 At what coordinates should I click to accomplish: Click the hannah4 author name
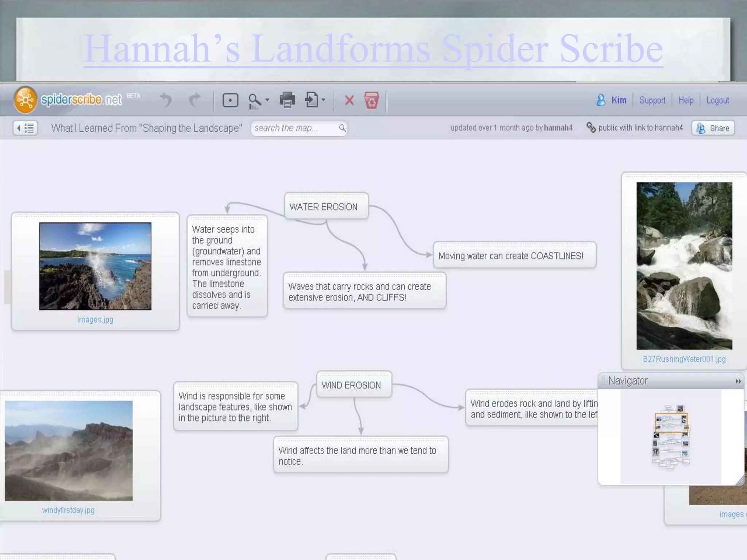[558, 128]
